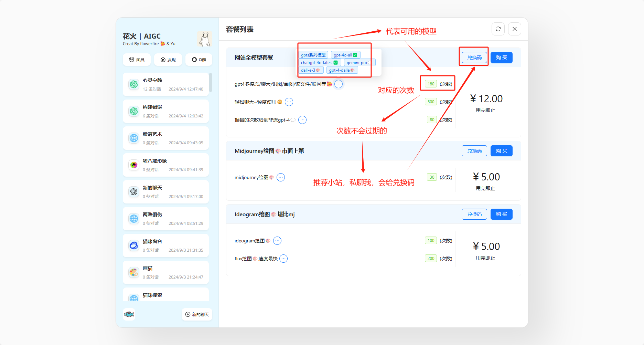Click the sidebar chat list scrollbar
The height and width of the screenshot is (345, 644).
coord(210,82)
